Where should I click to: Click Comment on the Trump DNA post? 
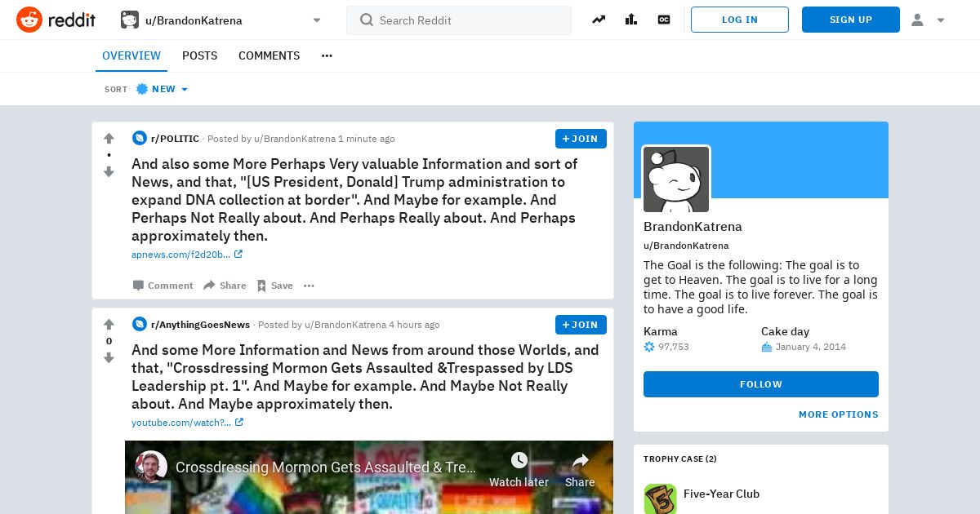163,286
